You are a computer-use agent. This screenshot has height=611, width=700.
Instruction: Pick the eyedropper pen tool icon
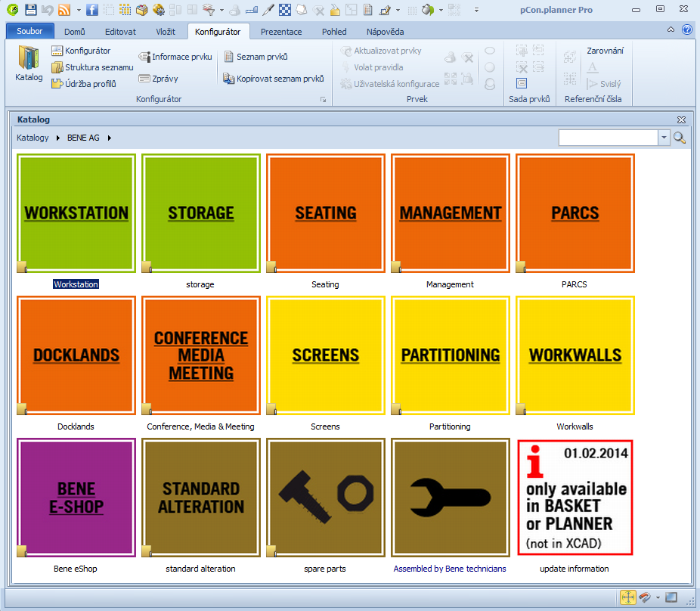pos(268,9)
